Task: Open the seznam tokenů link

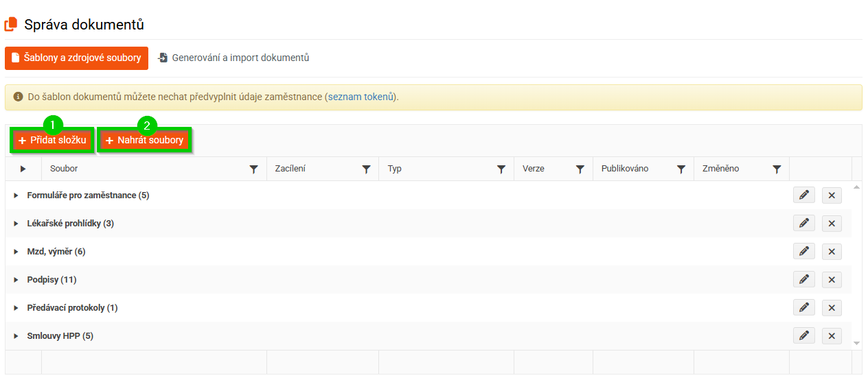Action: coord(361,97)
